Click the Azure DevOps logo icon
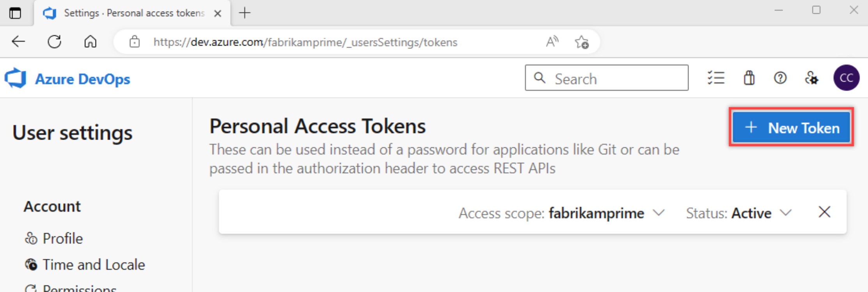The image size is (868, 292). [x=16, y=78]
